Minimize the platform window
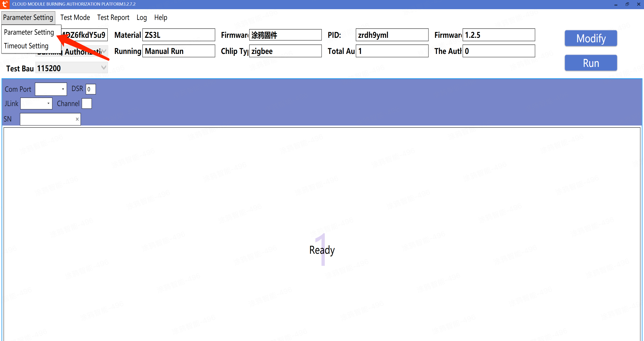The width and height of the screenshot is (644, 341). [x=616, y=4]
